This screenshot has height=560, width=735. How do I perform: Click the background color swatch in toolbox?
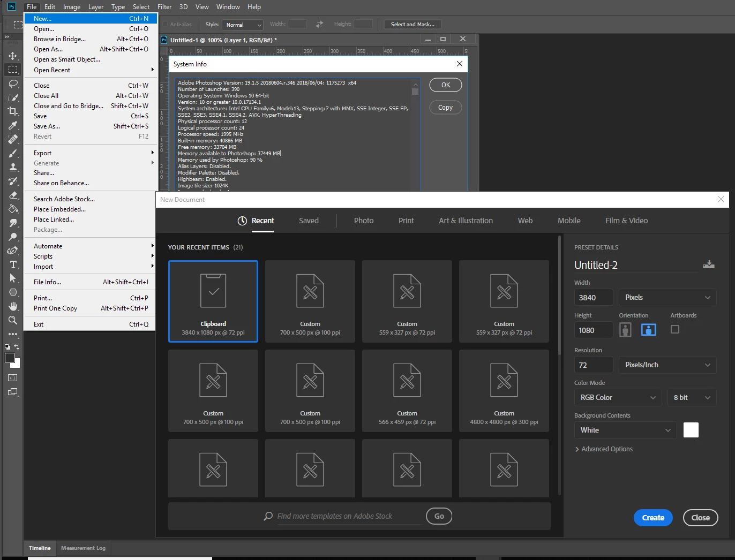(x=17, y=364)
